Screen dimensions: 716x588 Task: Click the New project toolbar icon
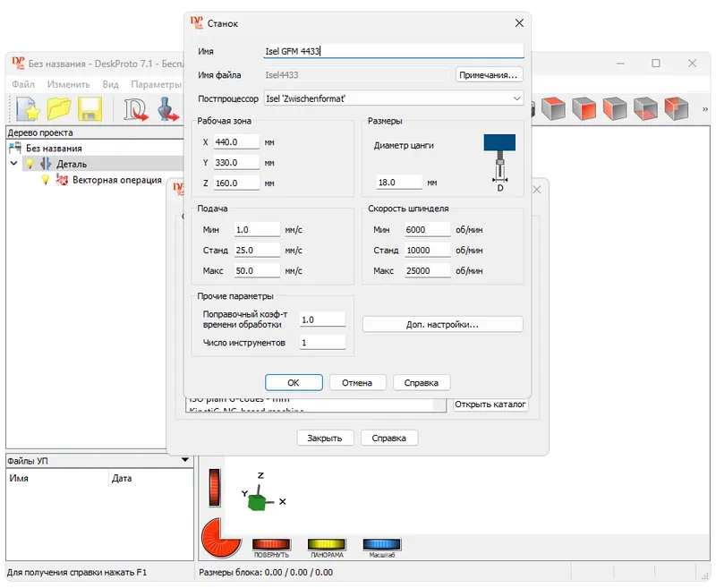(x=28, y=109)
